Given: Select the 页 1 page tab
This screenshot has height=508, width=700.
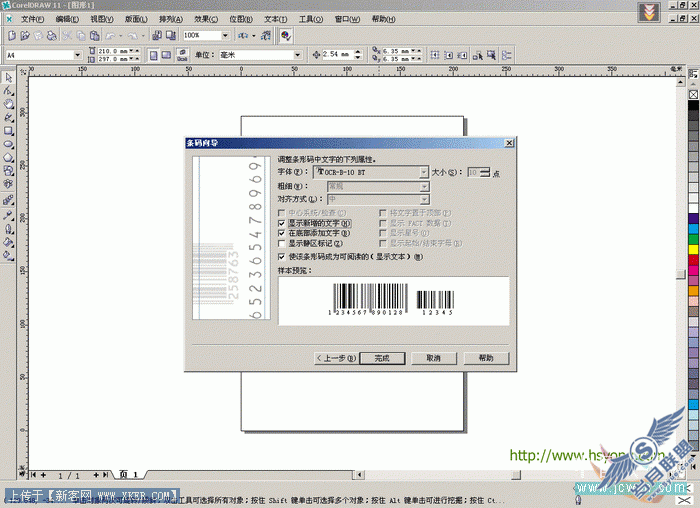Looking at the screenshot, I should point(128,474).
